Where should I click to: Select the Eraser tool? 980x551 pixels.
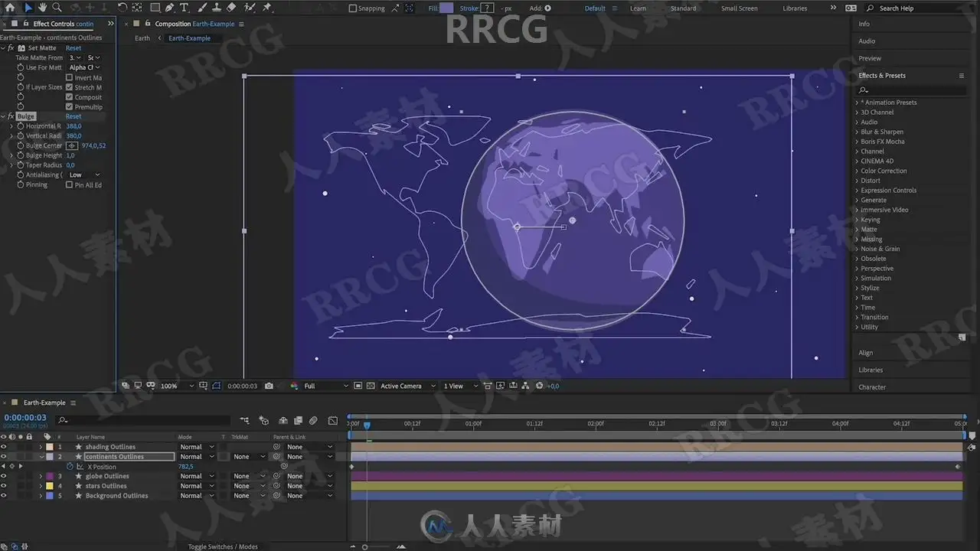pos(231,8)
